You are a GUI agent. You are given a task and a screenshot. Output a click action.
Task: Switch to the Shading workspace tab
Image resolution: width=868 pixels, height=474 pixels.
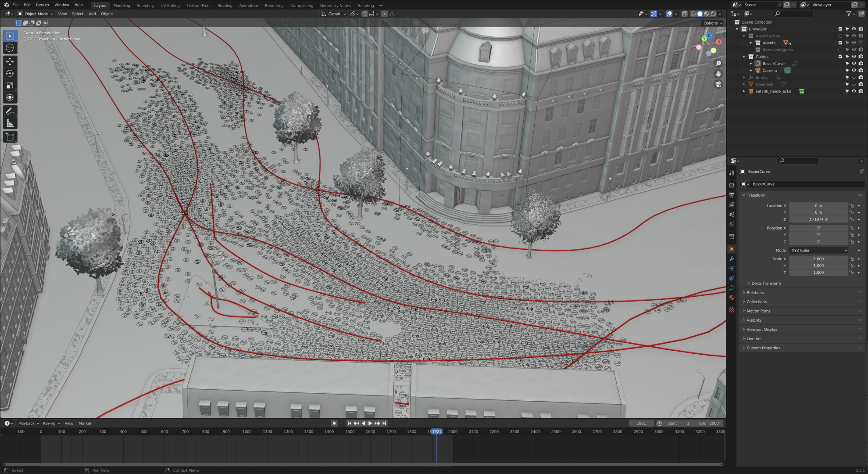pos(225,5)
